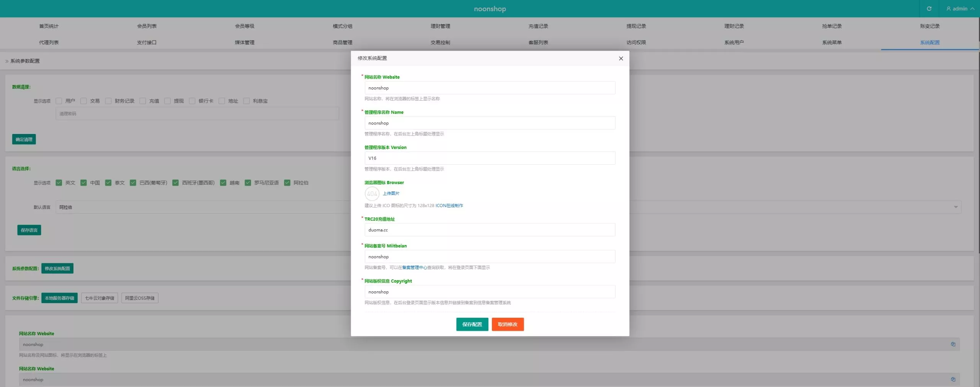Open the ICON在线制作 link
This screenshot has width=980, height=387.
449,206
